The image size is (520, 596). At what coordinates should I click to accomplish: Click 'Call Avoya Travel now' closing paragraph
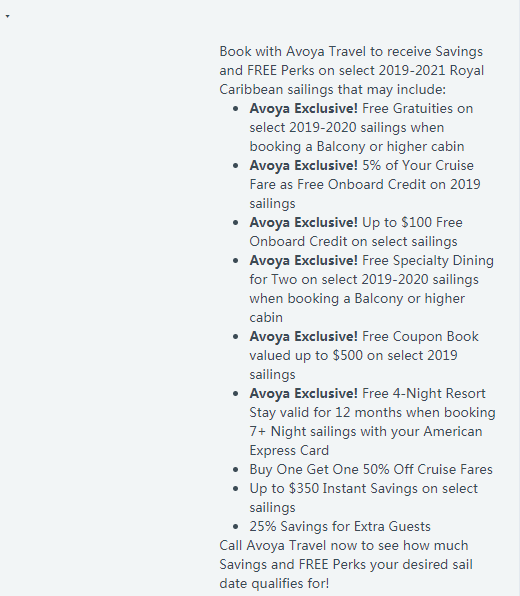pyautogui.click(x=346, y=564)
